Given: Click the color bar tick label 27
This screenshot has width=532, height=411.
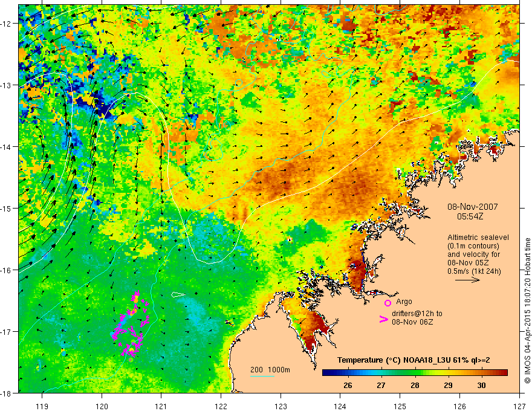Looking at the screenshot, I should [x=381, y=385].
